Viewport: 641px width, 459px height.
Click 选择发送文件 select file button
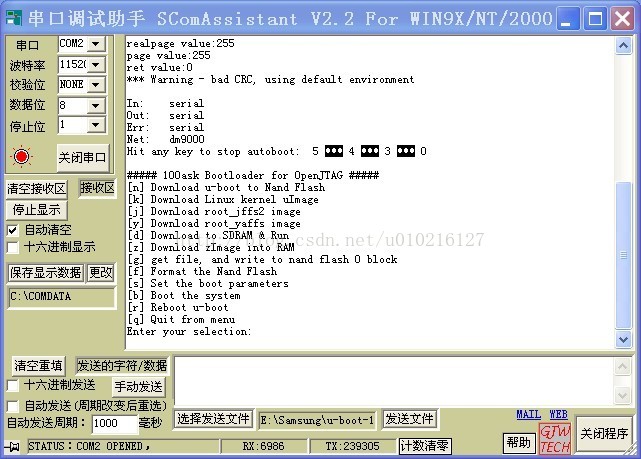pos(213,419)
